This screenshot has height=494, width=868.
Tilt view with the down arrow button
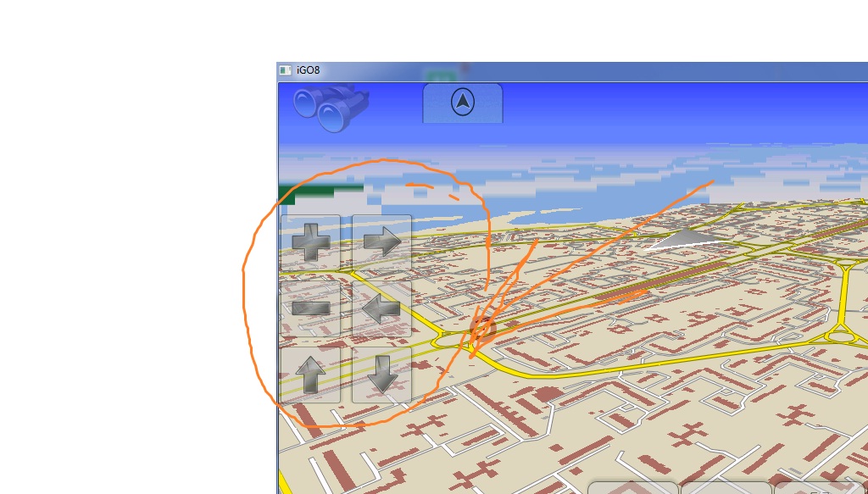pyautogui.click(x=382, y=375)
